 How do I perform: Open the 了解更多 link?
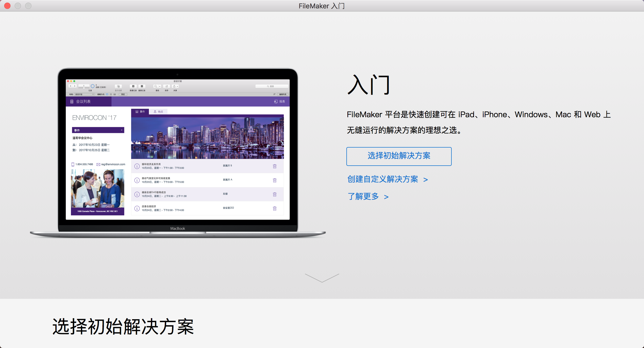(368, 196)
